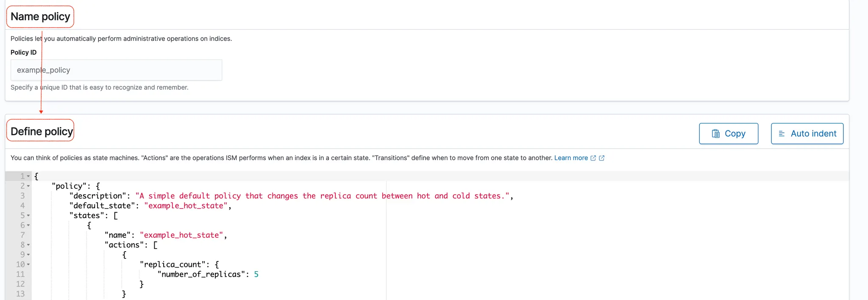Click the external link icon right after Learn more
Viewport: 868px width, 300px height.
click(593, 158)
